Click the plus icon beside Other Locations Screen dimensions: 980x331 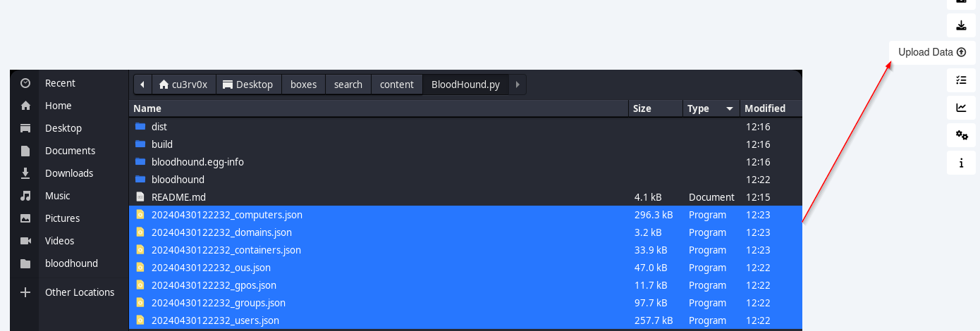[x=25, y=292]
